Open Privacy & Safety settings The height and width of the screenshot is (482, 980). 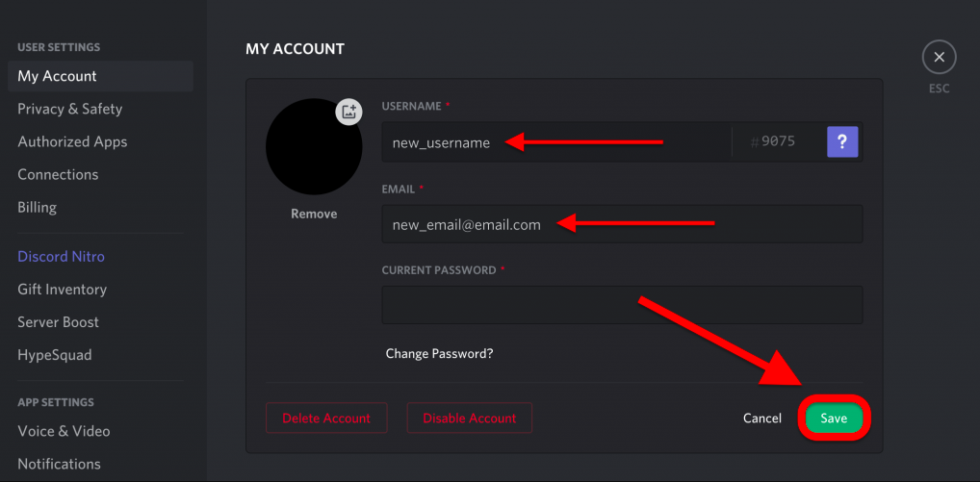pos(70,109)
